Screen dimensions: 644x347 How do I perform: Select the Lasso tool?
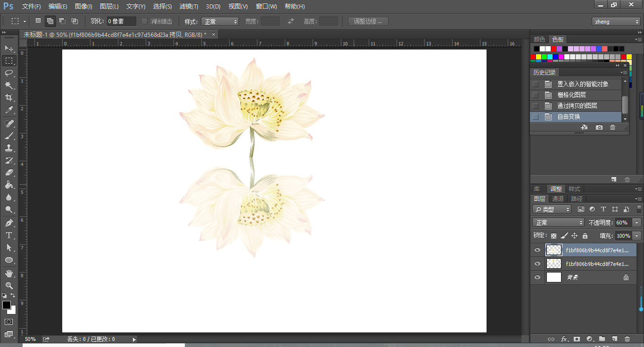tap(9, 73)
